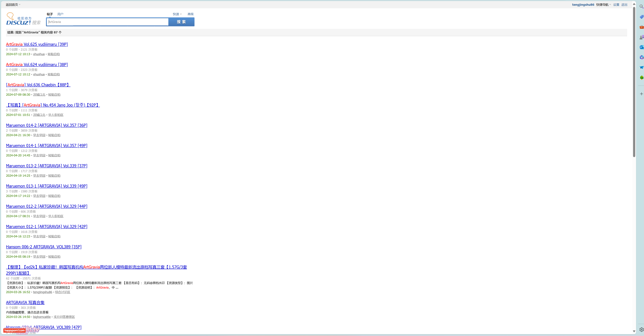Screen dimensions: 644x336
Task: Click the scrollbar up arrow
Action: click(634, 4)
